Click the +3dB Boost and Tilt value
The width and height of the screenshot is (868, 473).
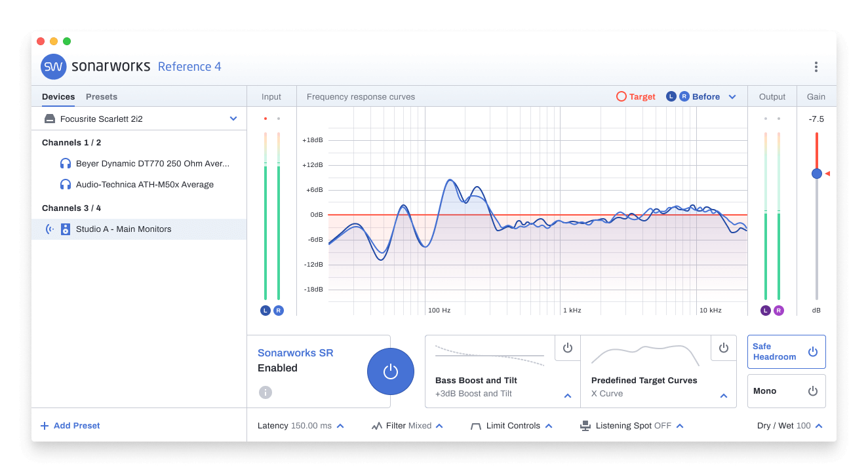(x=473, y=394)
